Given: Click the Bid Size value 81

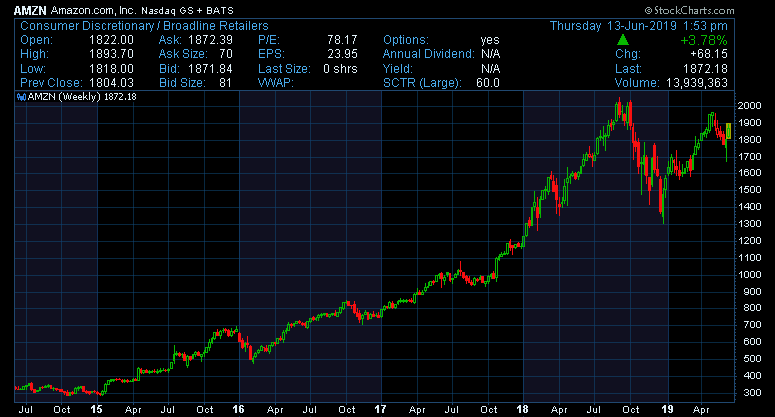Looking at the screenshot, I should click(225, 83).
